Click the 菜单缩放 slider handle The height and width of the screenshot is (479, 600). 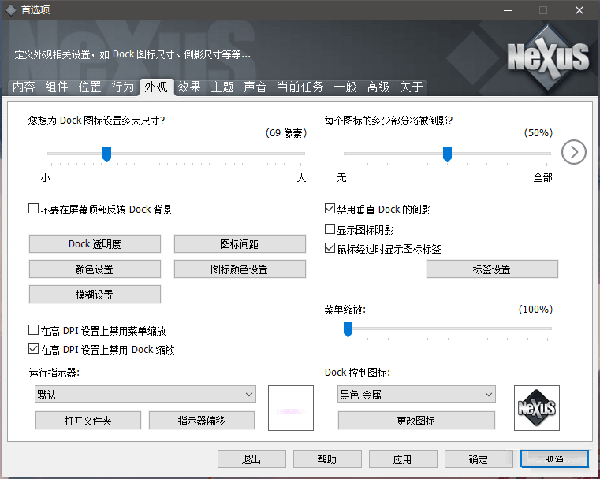(348, 329)
